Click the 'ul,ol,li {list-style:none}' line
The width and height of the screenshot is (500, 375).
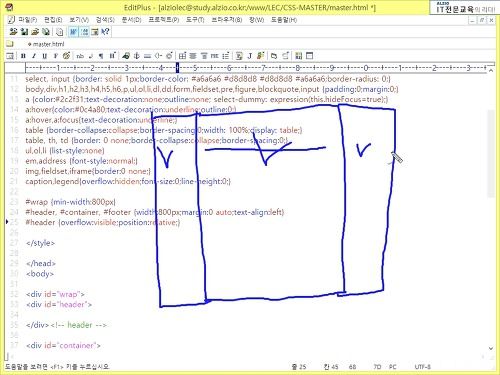pyautogui.click(x=65, y=151)
